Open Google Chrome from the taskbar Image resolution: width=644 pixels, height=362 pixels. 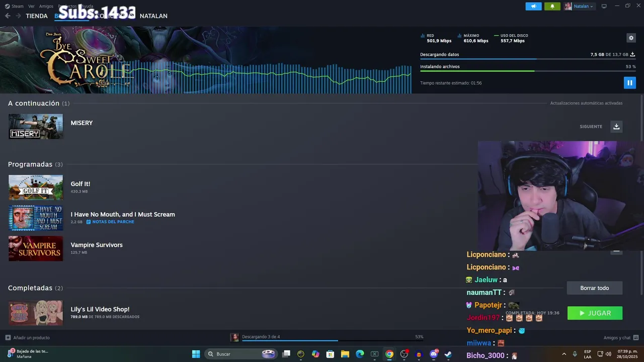(x=389, y=354)
